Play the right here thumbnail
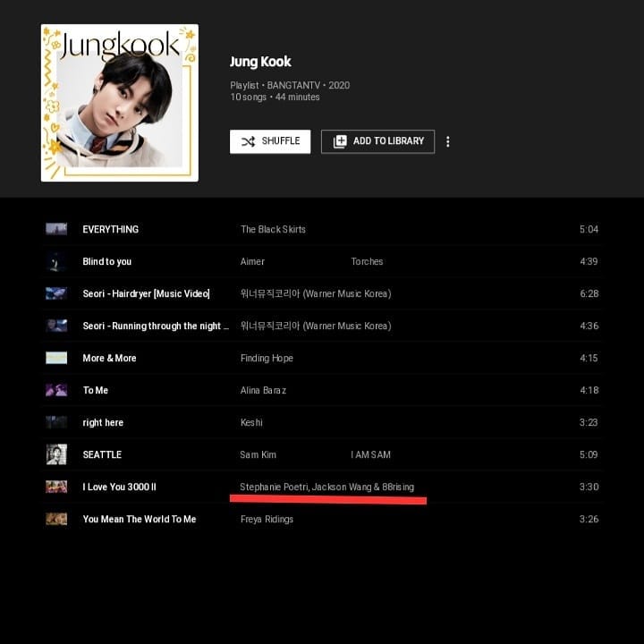644x644 pixels. (56, 422)
